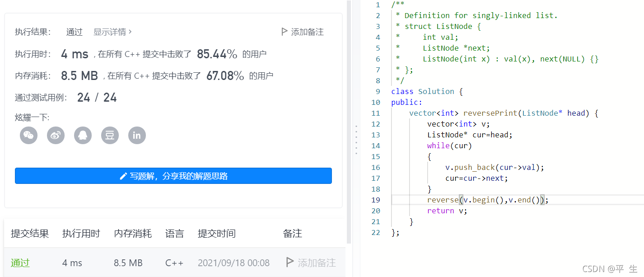644x277 pixels.
Task: Click 备注 column header
Action: pos(292,234)
